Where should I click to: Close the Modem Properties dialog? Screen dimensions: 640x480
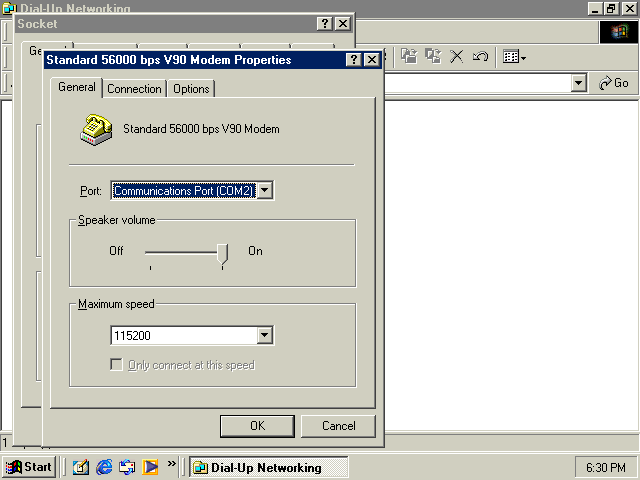(x=371, y=60)
